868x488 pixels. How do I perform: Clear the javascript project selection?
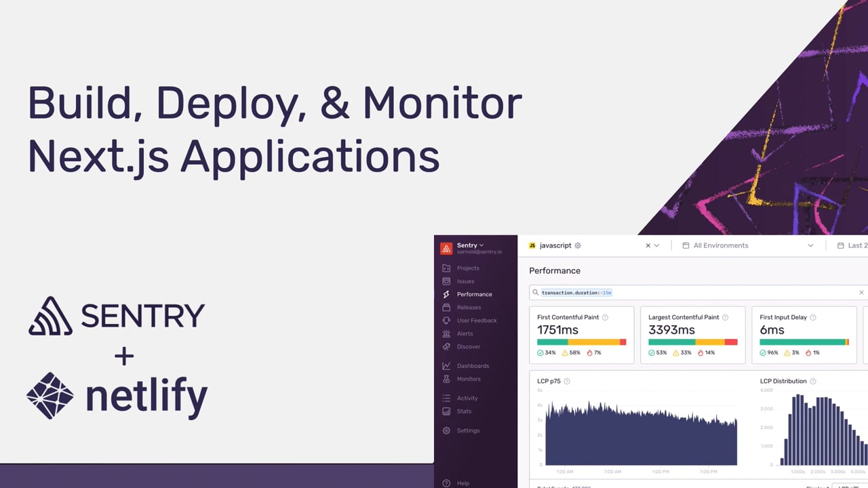click(648, 245)
